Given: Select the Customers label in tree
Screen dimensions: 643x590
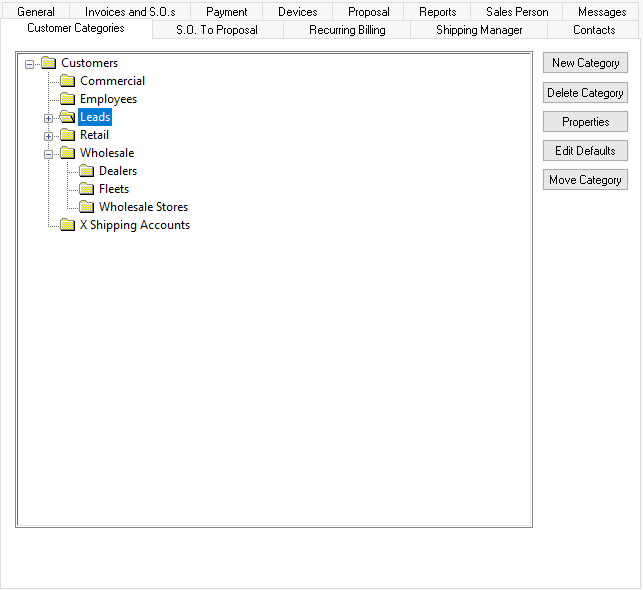Looking at the screenshot, I should tap(89, 63).
